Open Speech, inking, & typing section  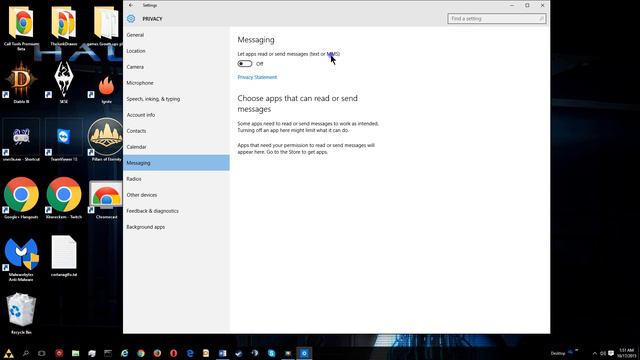pos(176,99)
